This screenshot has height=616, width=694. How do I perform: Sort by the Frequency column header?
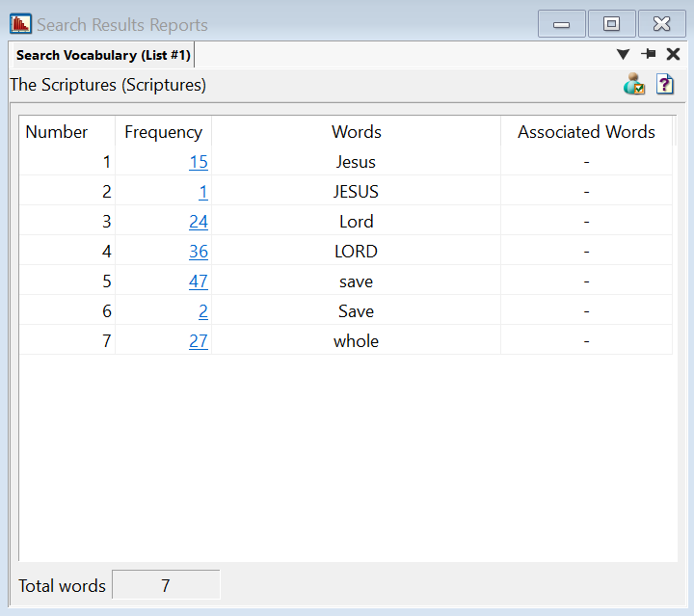pyautogui.click(x=163, y=132)
